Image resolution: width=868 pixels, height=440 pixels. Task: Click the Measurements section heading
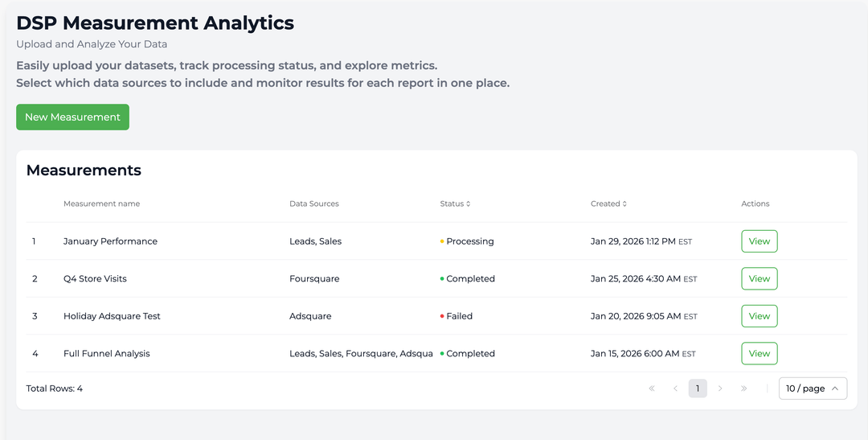(x=84, y=170)
